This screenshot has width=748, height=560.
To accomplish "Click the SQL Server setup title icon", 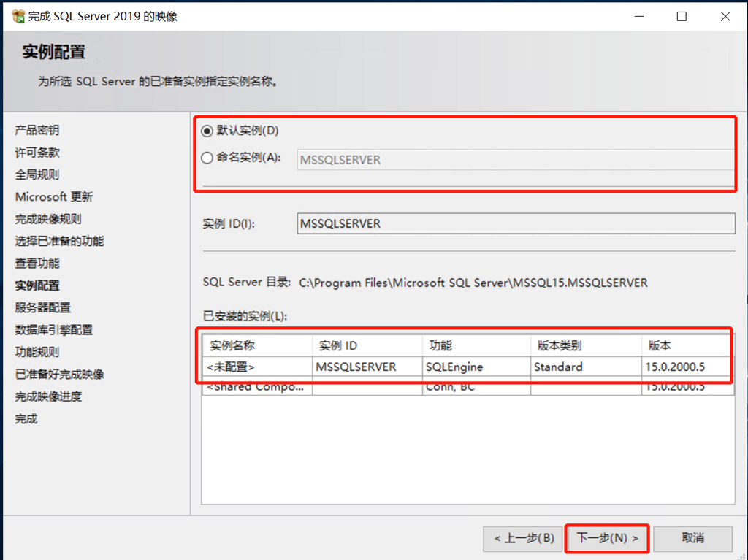I will [x=18, y=16].
